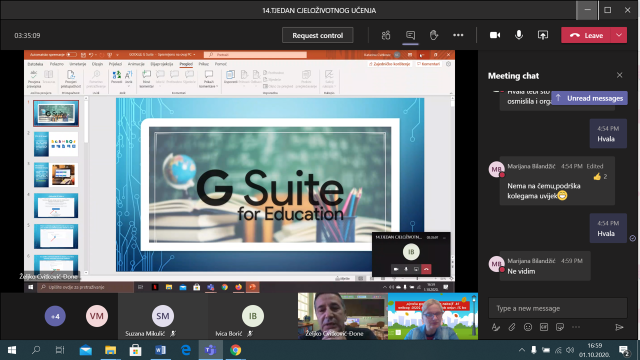Screen dimensions: 640x360
Task: Expand the Leave options dropdown arrow
Action: [x=619, y=36]
